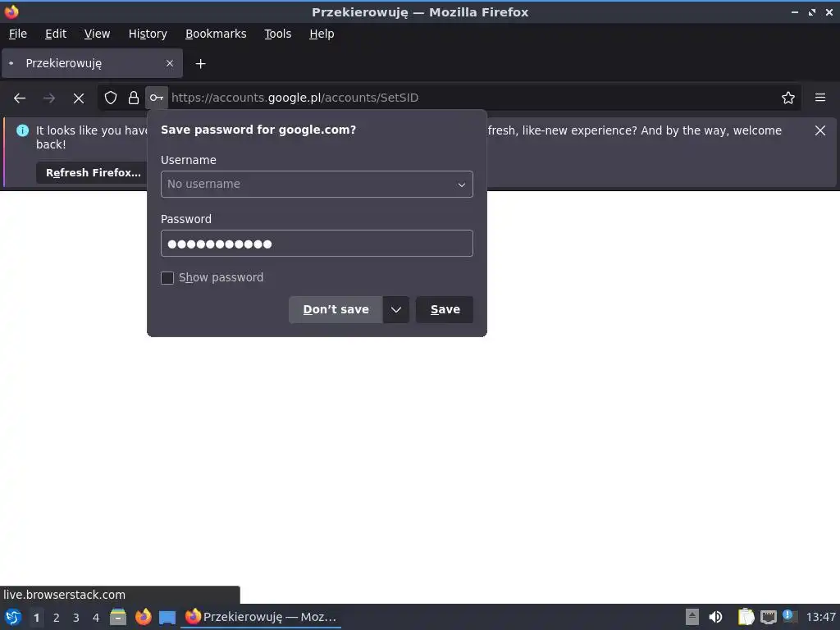Open the Help menu

(322, 34)
